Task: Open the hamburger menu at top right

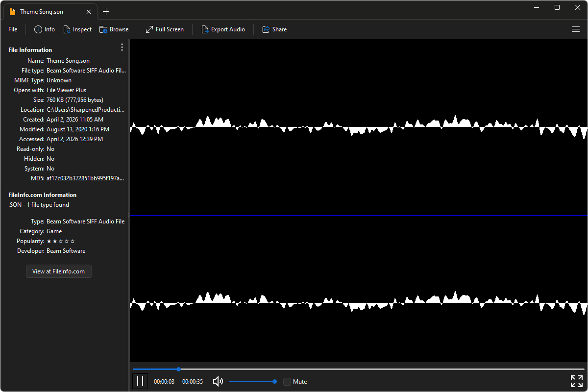Action: click(x=576, y=29)
